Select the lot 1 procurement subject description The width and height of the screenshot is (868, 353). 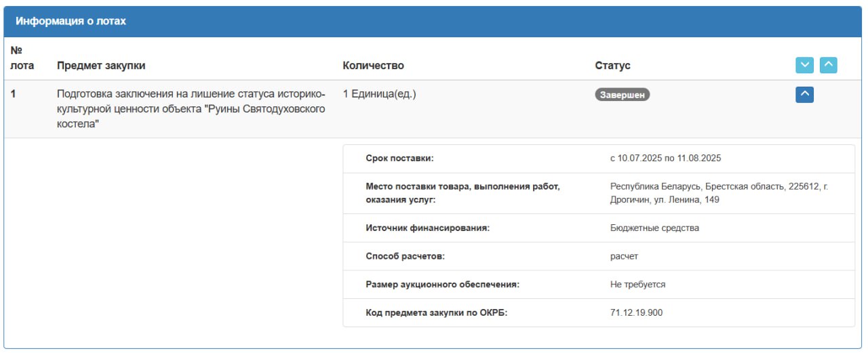coord(191,108)
